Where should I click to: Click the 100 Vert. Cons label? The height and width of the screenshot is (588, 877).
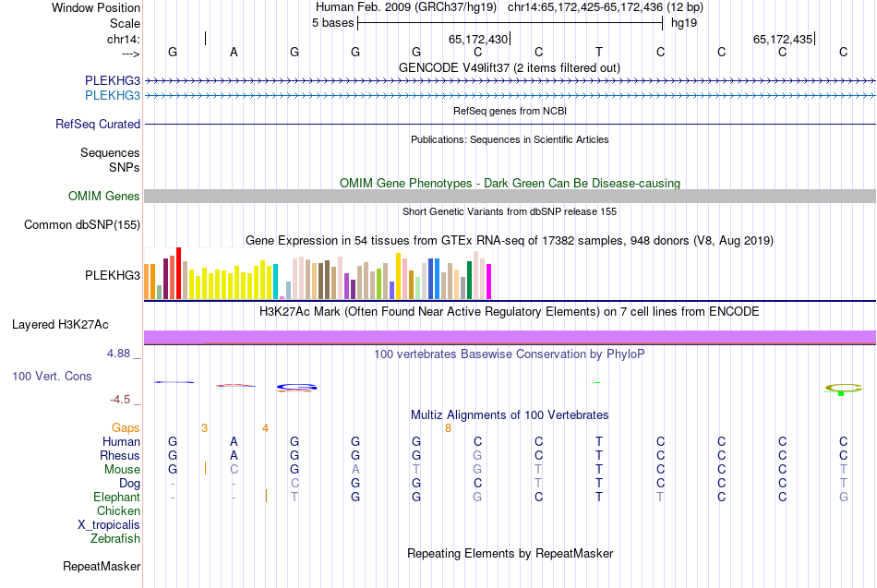52,376
